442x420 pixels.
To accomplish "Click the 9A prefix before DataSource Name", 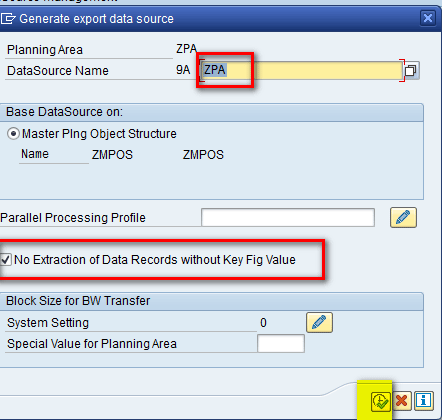I will (183, 70).
